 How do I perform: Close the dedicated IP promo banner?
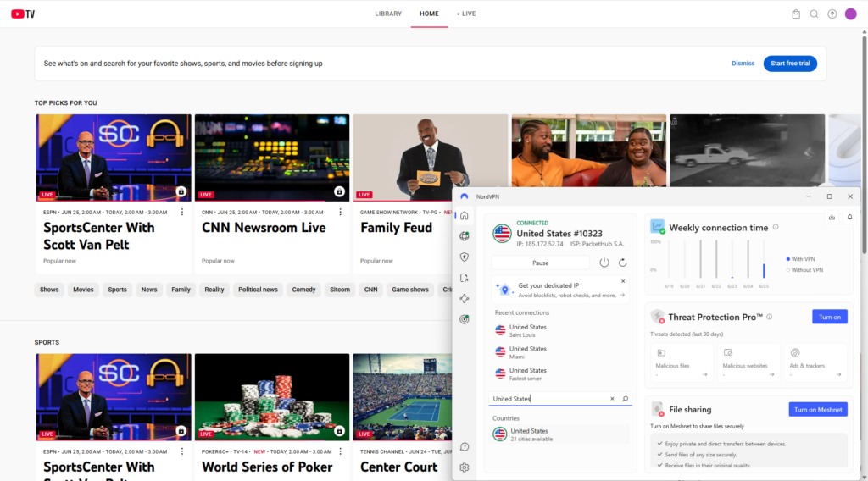point(623,281)
